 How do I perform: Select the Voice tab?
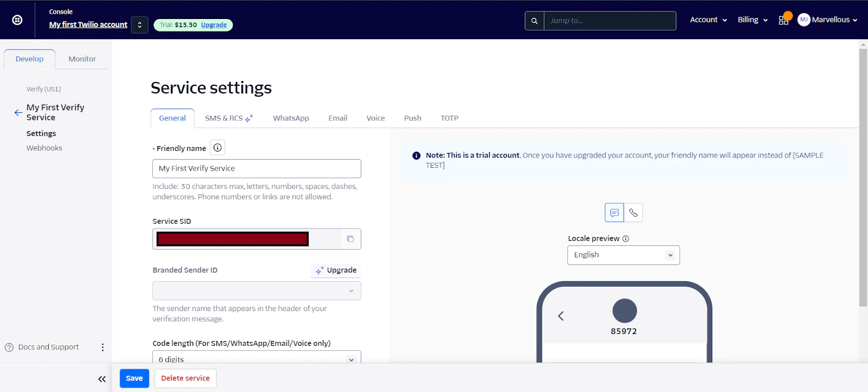coord(375,118)
